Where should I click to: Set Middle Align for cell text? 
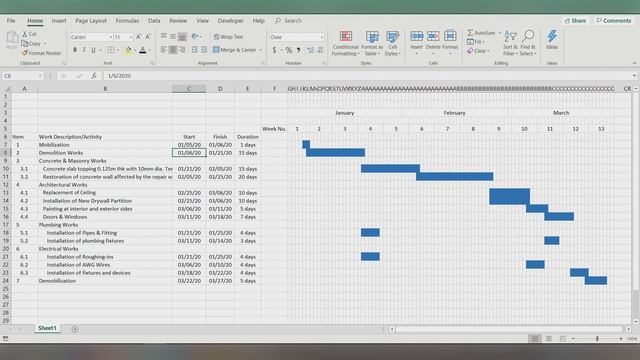(173, 37)
